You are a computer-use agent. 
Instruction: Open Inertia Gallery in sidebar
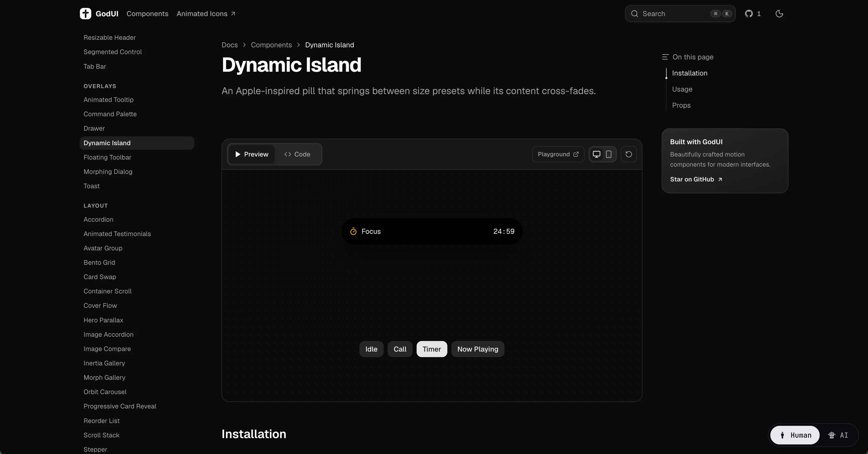[x=104, y=363]
